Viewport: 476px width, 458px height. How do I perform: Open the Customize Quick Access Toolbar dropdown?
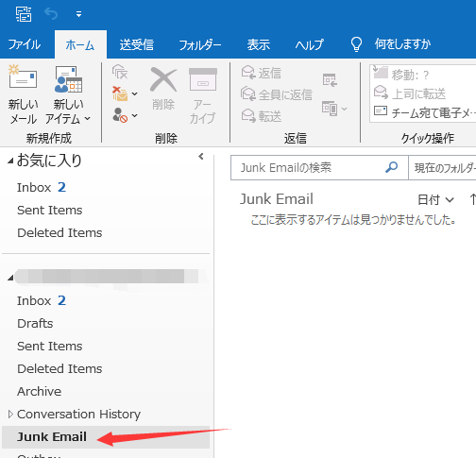[x=78, y=14]
